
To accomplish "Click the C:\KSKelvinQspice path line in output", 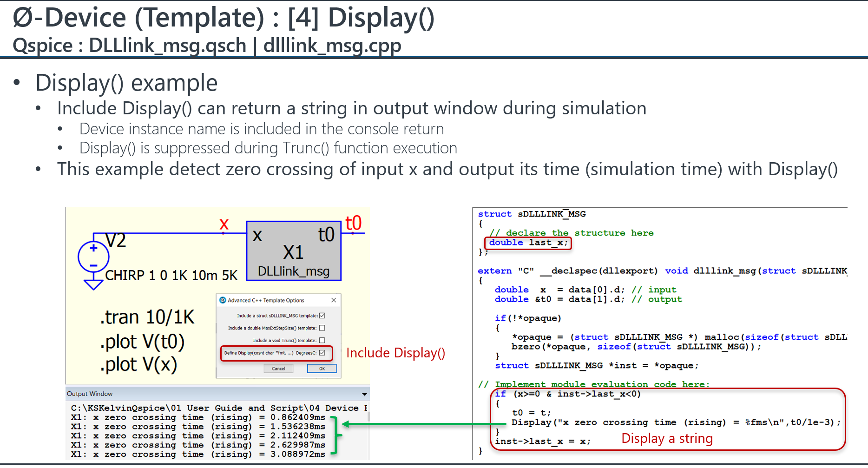I will pyautogui.click(x=219, y=408).
